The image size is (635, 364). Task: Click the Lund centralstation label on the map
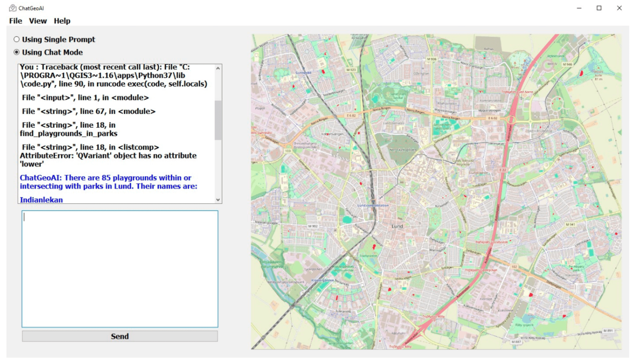tap(374, 205)
